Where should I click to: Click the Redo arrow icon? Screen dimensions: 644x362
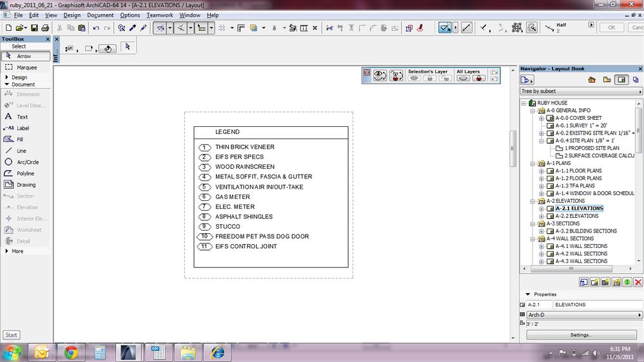point(107,28)
